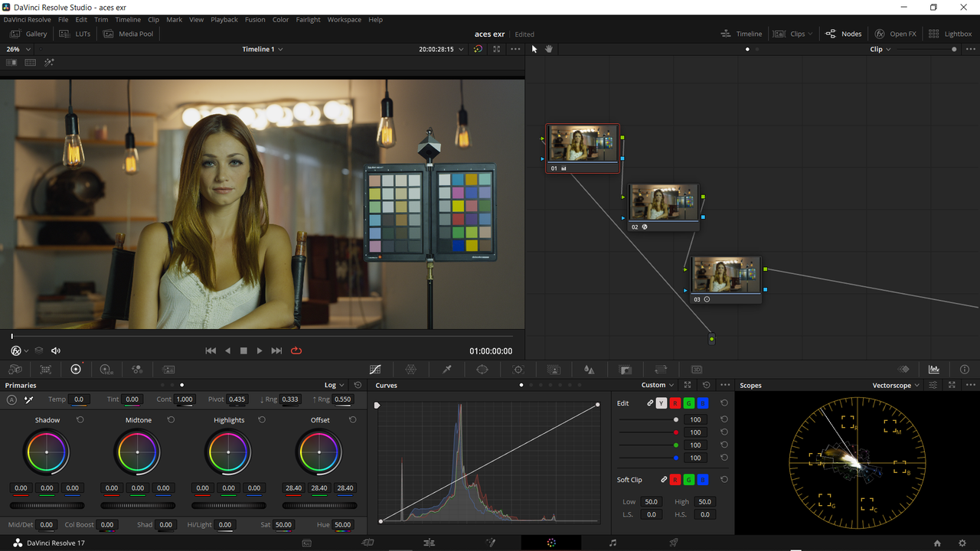Image resolution: width=980 pixels, height=551 pixels.
Task: Open the HDR color wheels palette
Action: click(106, 370)
